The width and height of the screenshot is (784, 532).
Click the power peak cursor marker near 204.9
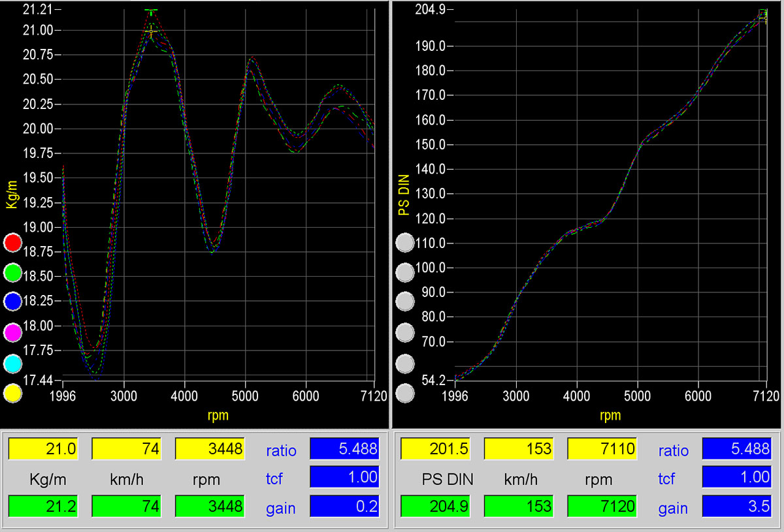pyautogui.click(x=764, y=12)
